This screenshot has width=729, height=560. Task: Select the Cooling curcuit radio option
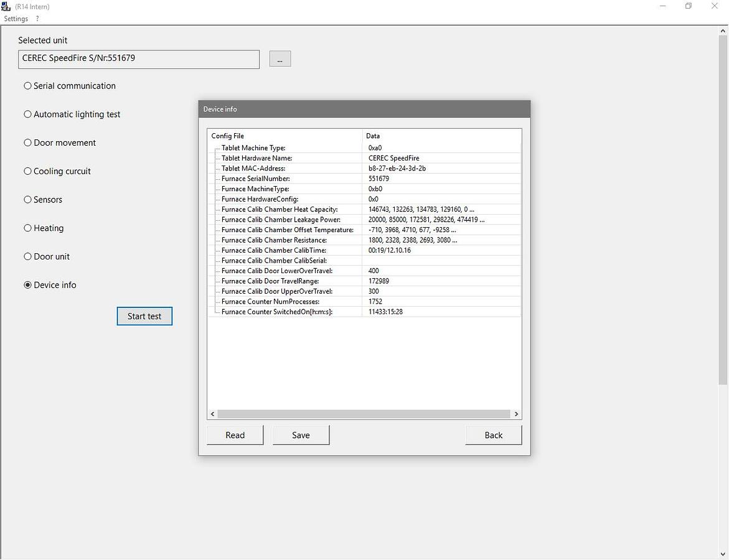click(28, 171)
